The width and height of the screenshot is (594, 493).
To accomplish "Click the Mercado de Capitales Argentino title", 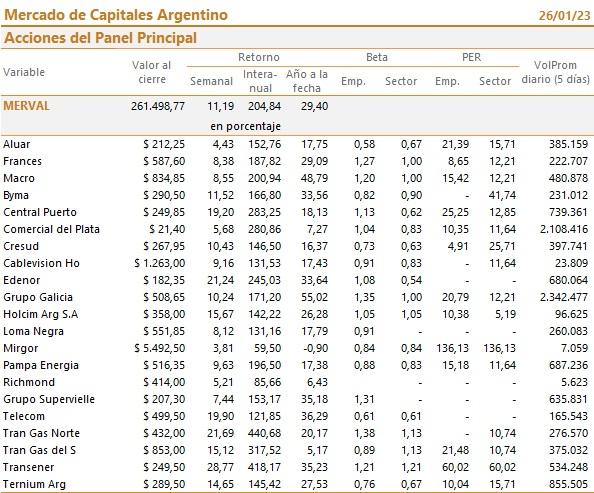I will [x=116, y=15].
